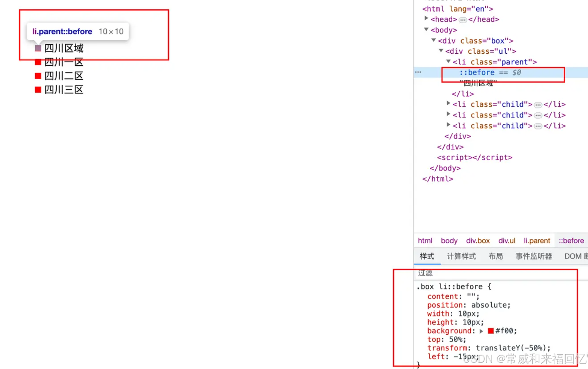Switch to the DOM breakpoints tab
Image resolution: width=588 pixels, height=369 pixels.
pos(576,256)
